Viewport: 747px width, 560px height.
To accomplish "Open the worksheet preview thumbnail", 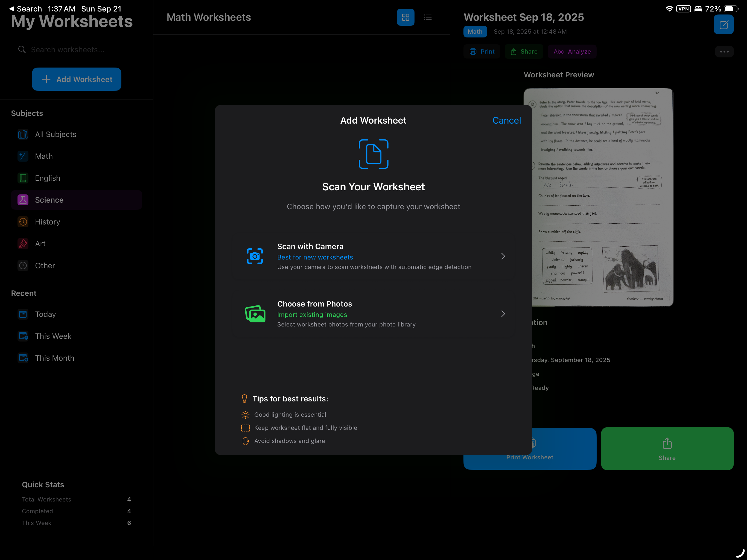I will (x=599, y=198).
